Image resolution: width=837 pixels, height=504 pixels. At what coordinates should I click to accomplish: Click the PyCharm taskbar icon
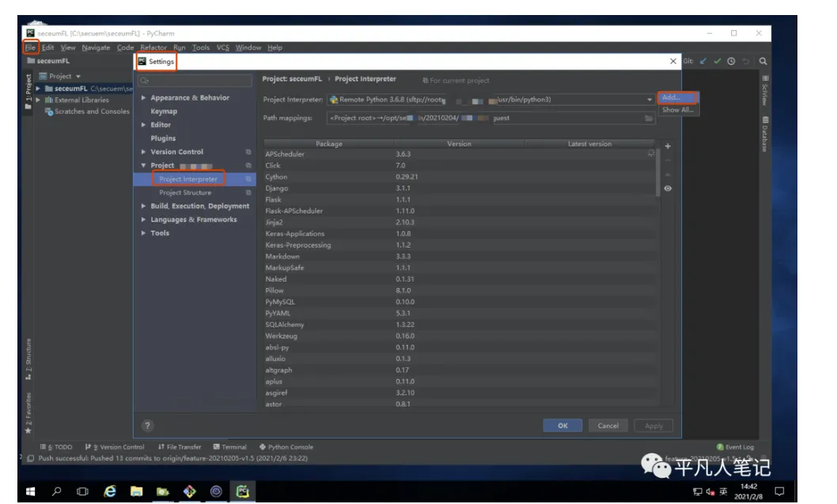point(243,491)
